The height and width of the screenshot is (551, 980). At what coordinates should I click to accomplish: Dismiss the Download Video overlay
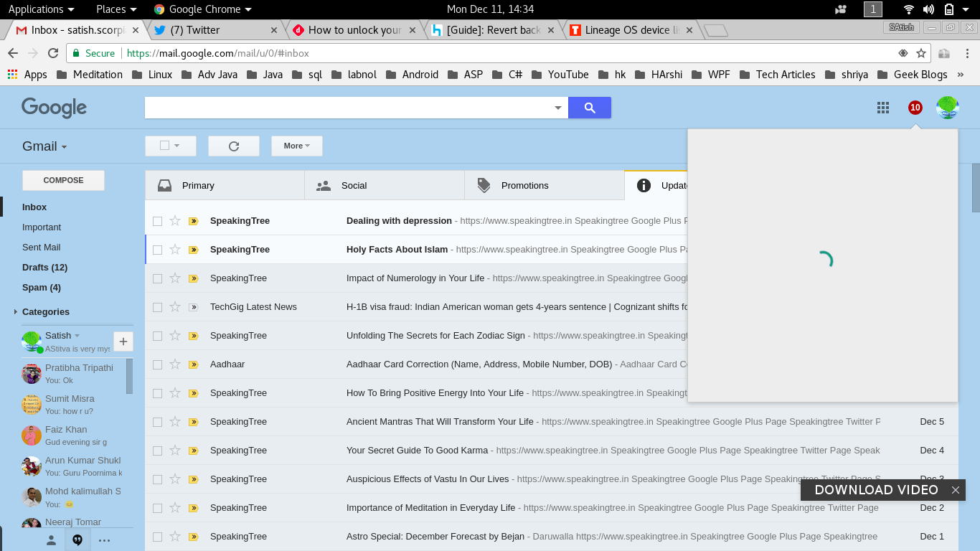click(956, 490)
